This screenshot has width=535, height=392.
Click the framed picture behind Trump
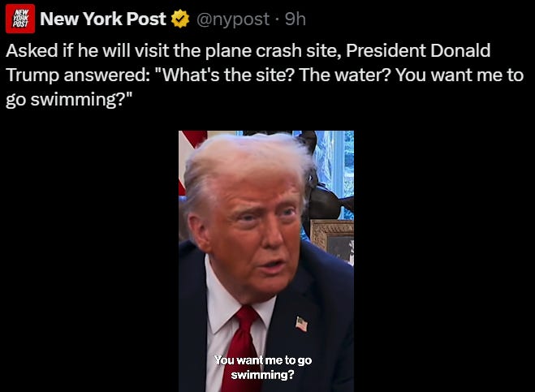point(332,240)
